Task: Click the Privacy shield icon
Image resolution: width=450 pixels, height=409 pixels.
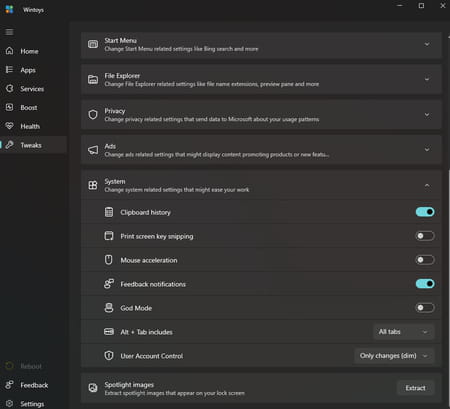Action: coord(93,115)
